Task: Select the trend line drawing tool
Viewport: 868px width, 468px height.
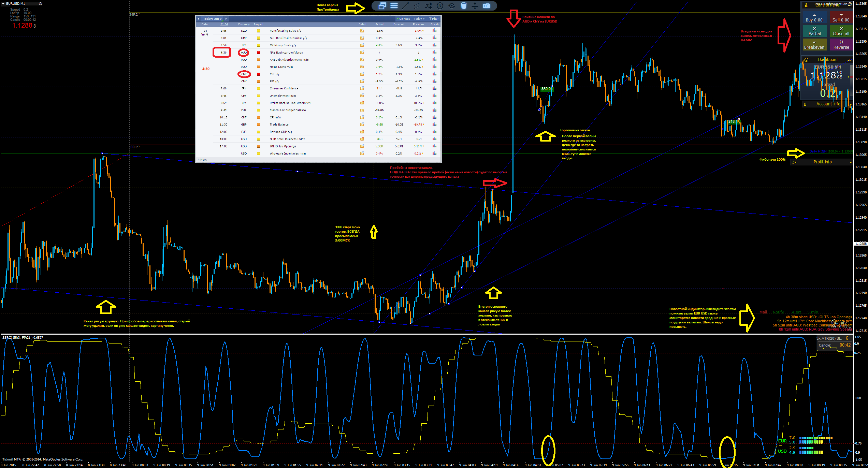Action: pos(405,6)
